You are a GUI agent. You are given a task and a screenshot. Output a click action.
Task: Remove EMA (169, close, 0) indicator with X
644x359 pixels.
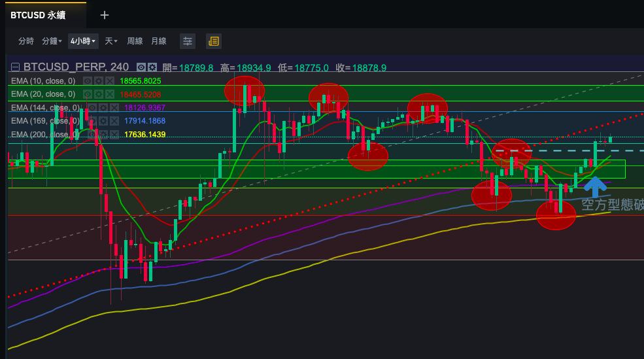click(x=114, y=121)
